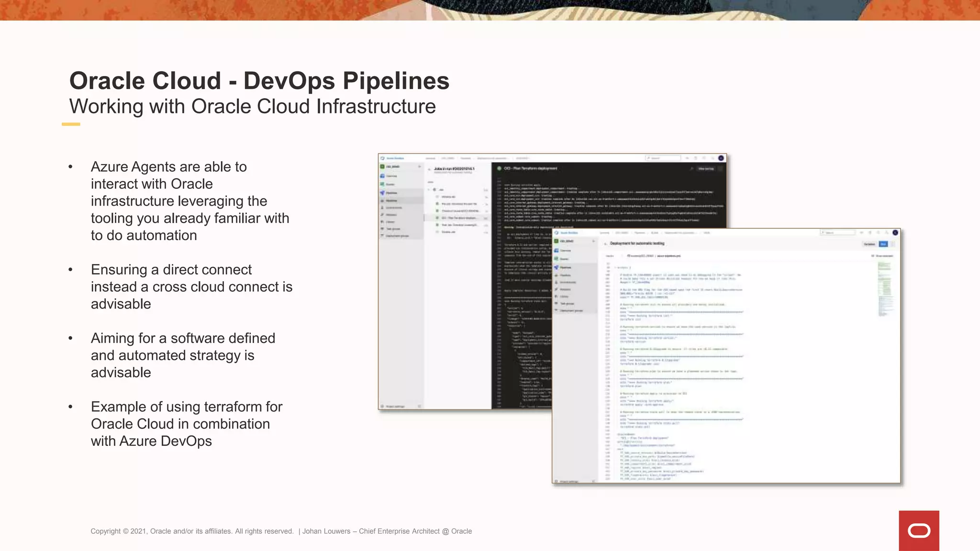Click Azure DevOps logo in back log window
The image size is (980, 551).
382,158
